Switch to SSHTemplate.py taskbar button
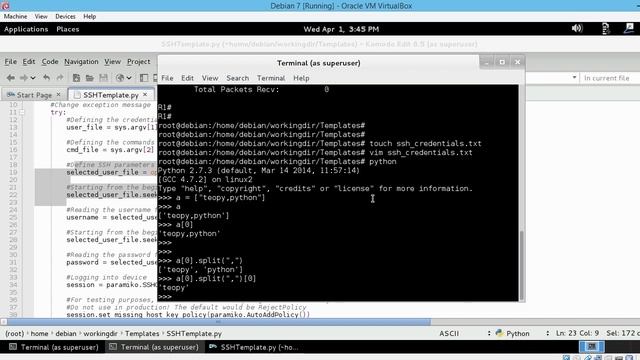Screen dimensions: 640x360 coord(254,347)
